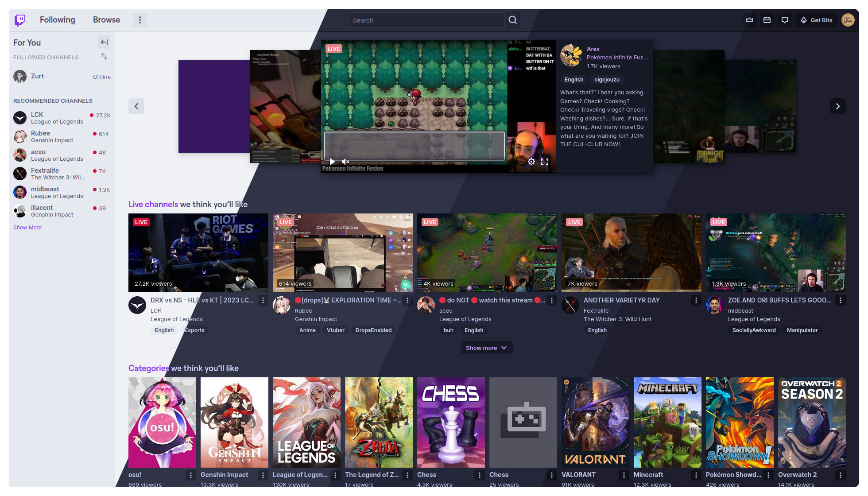Open options menu for LCK stream
Screen dimensions: 868x496
tap(263, 300)
